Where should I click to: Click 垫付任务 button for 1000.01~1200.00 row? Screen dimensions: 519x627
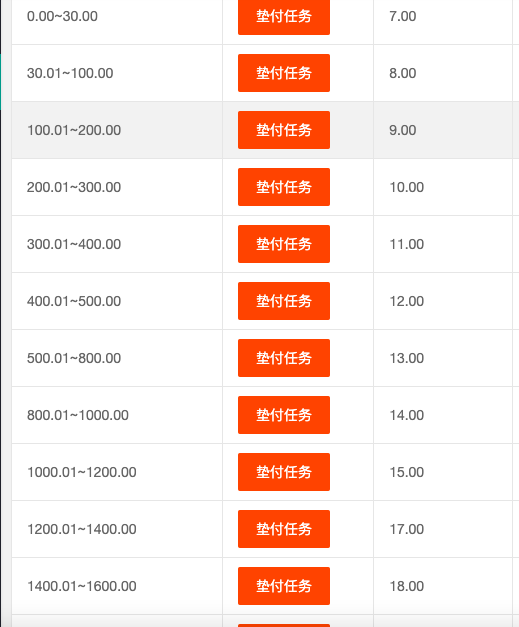284,472
